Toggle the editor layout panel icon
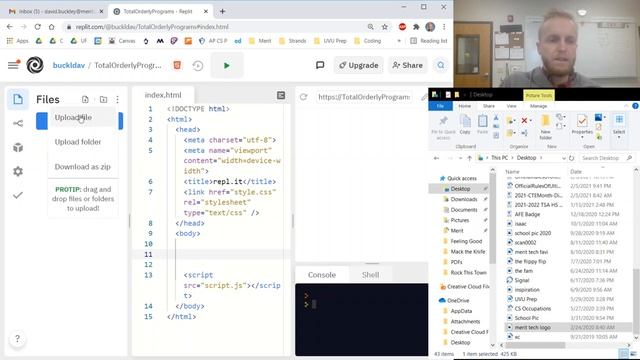The width and height of the screenshot is (640, 360). pyautogui.click(x=281, y=96)
